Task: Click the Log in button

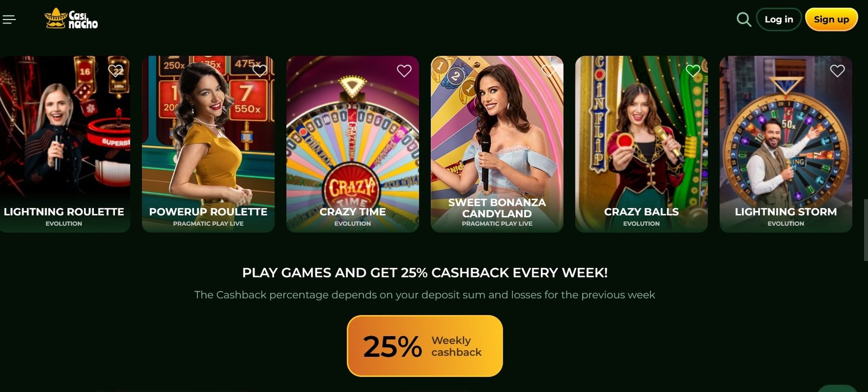Action: click(x=778, y=20)
